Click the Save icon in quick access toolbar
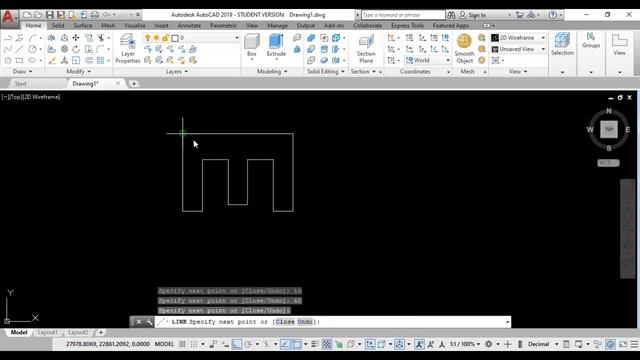 (x=49, y=15)
